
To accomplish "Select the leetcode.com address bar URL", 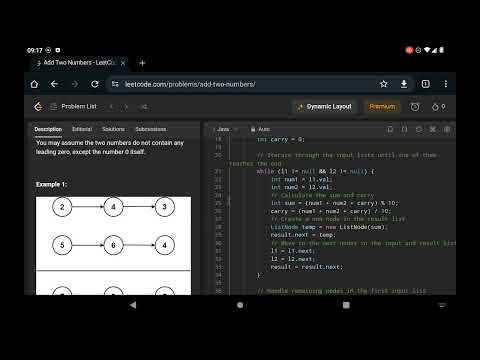I will coord(190,84).
